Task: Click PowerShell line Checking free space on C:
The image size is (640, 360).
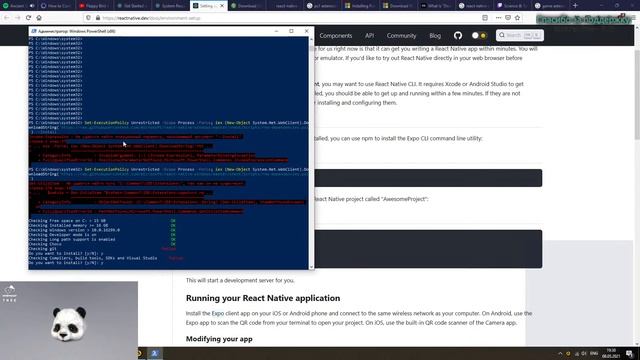Action: (67, 221)
